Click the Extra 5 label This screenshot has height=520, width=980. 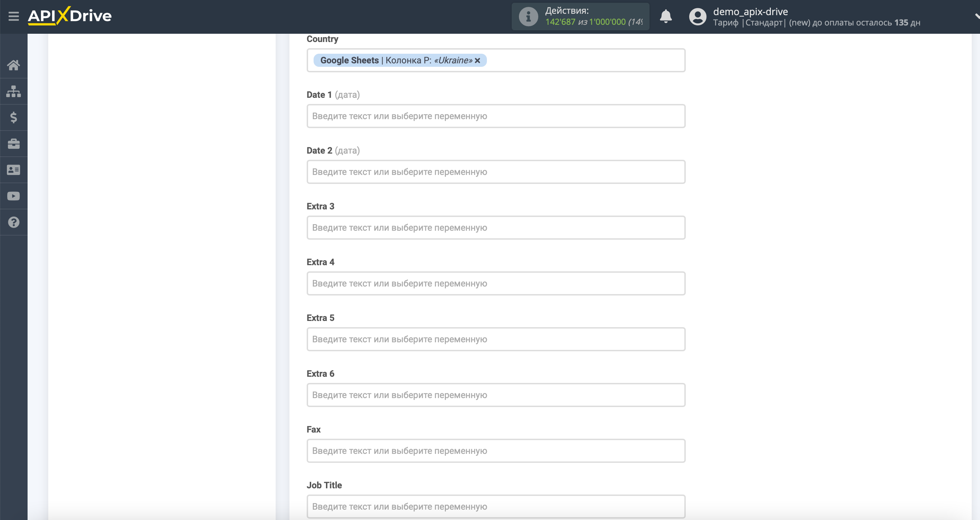click(320, 318)
